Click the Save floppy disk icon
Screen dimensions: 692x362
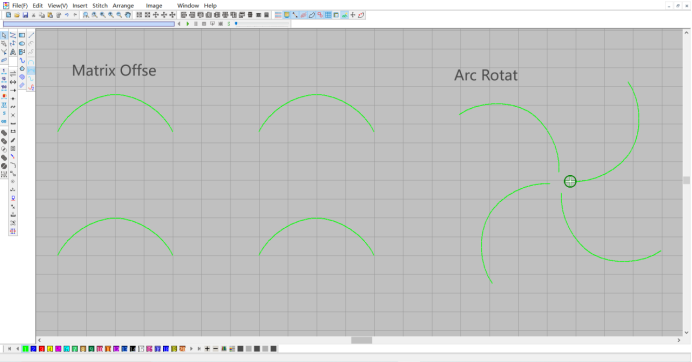(x=25, y=15)
